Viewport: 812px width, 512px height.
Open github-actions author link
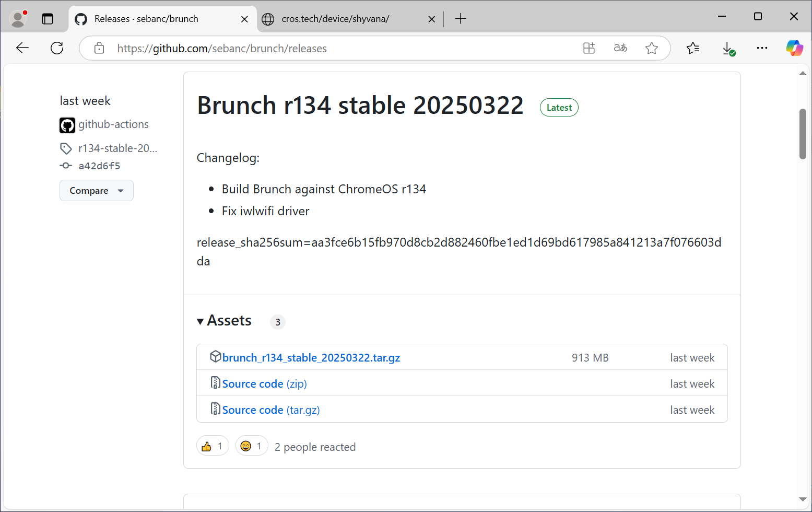(x=113, y=124)
